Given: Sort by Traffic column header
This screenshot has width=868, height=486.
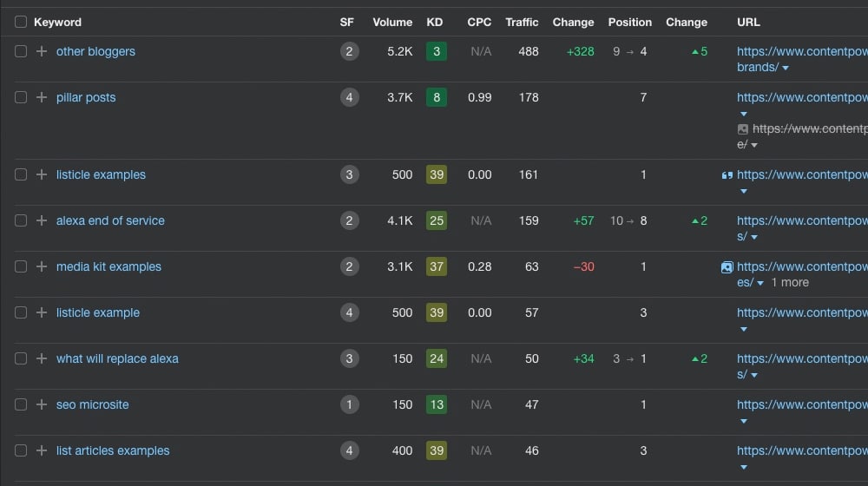Looking at the screenshot, I should 522,23.
